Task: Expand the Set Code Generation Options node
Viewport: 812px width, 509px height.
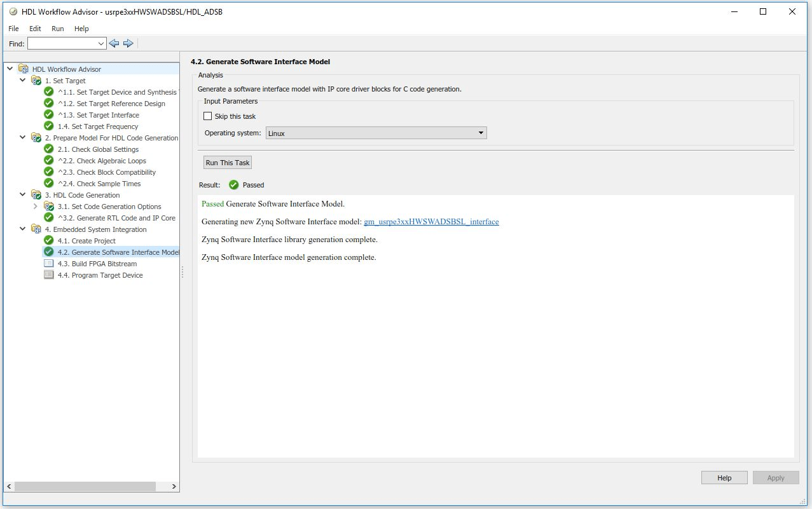Action: click(35, 207)
